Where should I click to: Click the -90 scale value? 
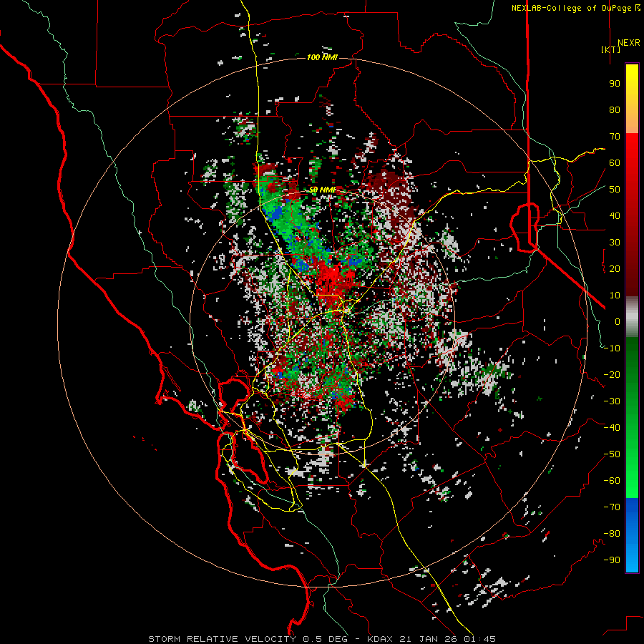pyautogui.click(x=612, y=560)
